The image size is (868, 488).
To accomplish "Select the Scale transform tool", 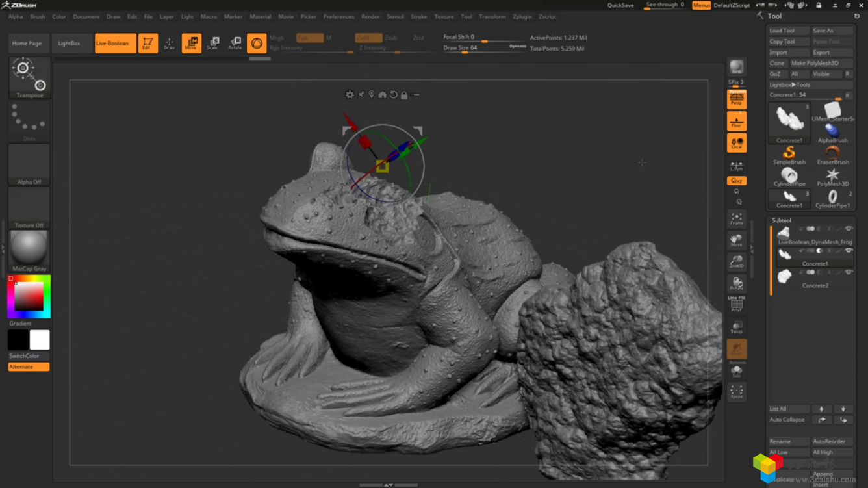I will [212, 44].
